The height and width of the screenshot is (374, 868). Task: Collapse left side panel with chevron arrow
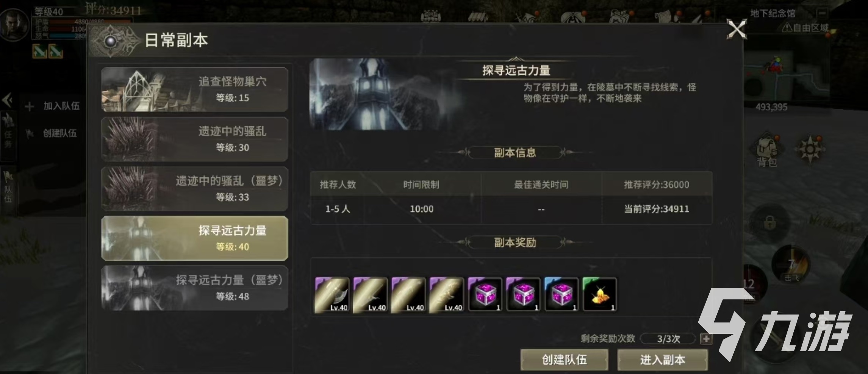coord(7,100)
